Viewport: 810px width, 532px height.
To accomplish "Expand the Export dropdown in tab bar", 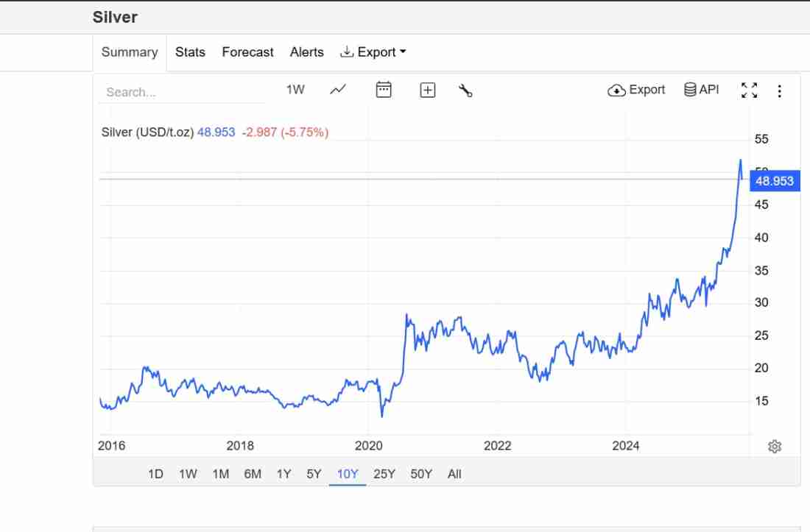I will (373, 52).
